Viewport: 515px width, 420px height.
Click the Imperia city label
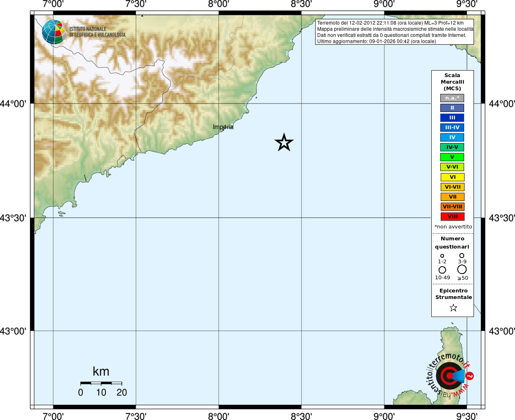[x=223, y=127]
